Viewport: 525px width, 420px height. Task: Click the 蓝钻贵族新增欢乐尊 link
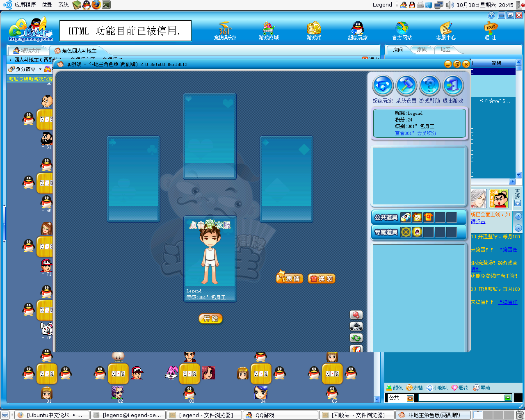31,79
